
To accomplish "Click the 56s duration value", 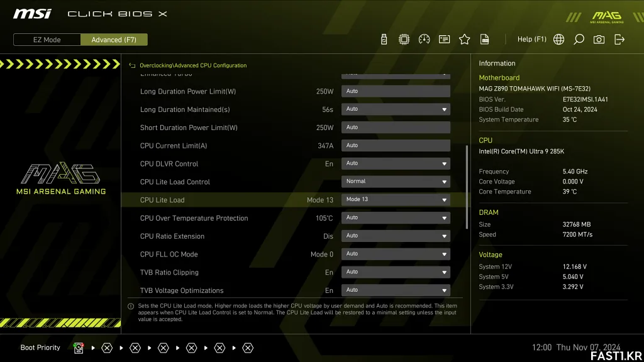I will coord(327,109).
